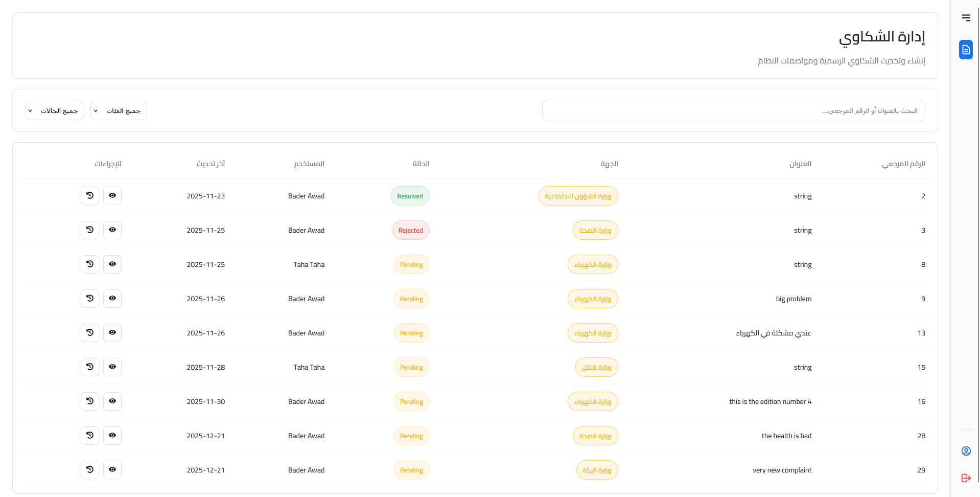Click the وزارة النقل agency tag
This screenshot has width=980, height=497.
click(596, 368)
